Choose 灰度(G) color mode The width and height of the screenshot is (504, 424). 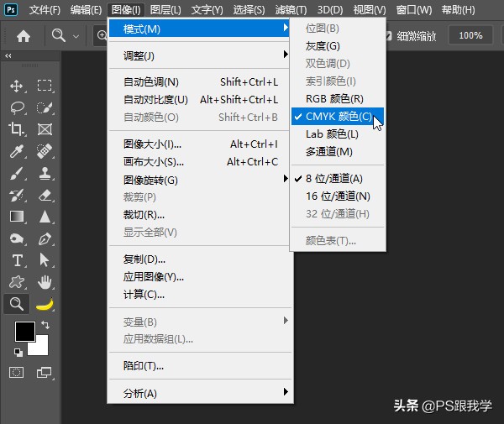tap(338, 46)
